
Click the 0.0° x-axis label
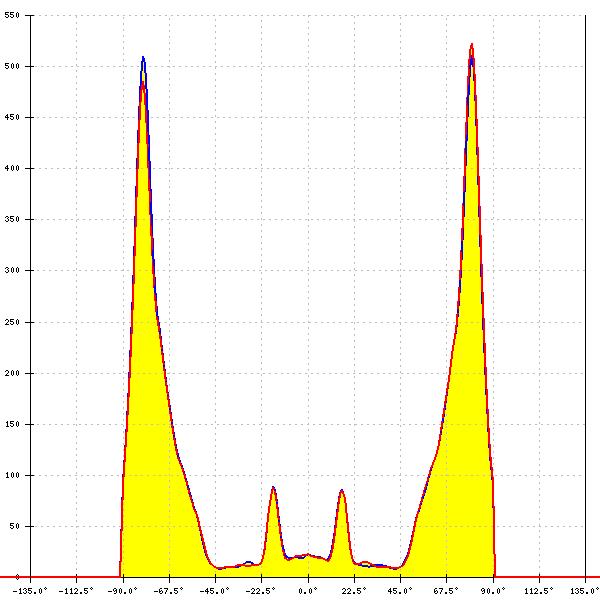click(x=308, y=591)
